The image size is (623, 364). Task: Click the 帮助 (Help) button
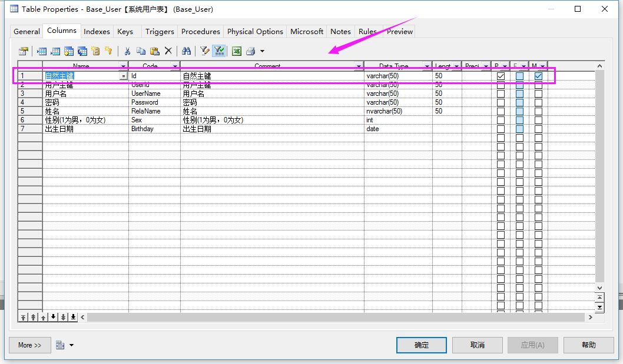(x=588, y=345)
